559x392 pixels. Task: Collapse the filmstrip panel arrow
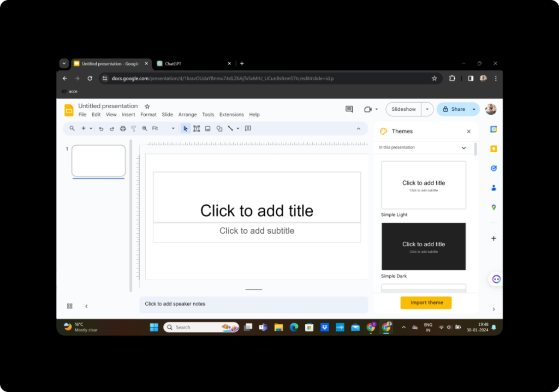tap(86, 306)
